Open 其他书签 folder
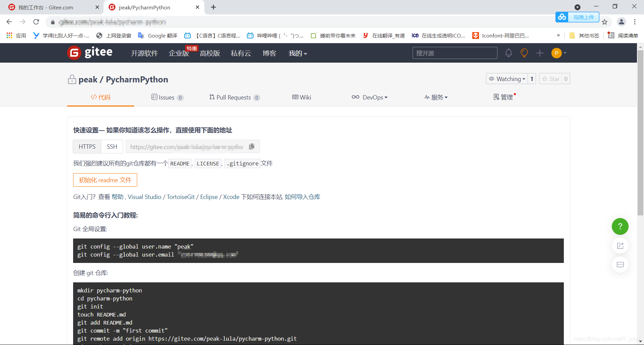This screenshot has height=345, width=644. coord(584,36)
